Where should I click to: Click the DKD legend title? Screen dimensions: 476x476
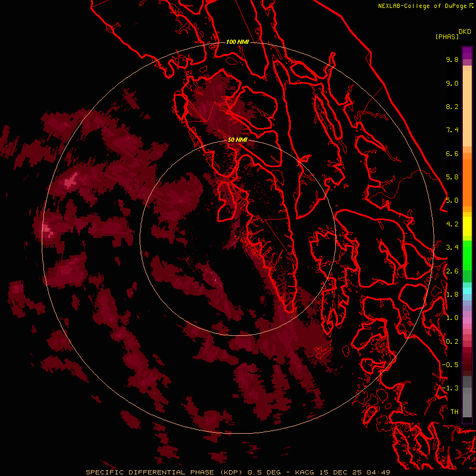point(464,31)
